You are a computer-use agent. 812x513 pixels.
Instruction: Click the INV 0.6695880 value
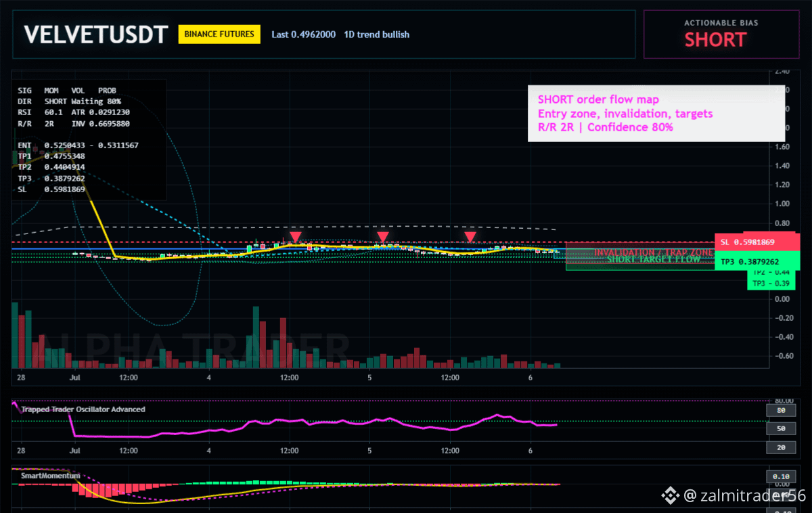point(100,124)
